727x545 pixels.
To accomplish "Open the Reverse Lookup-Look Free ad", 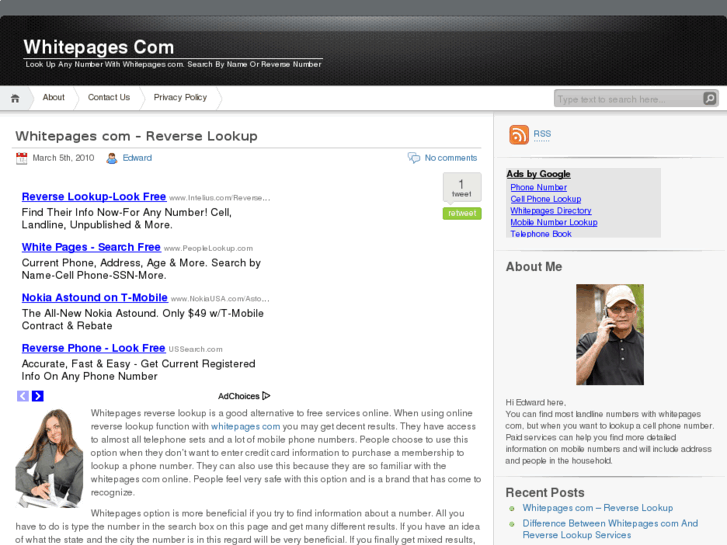I will click(94, 197).
